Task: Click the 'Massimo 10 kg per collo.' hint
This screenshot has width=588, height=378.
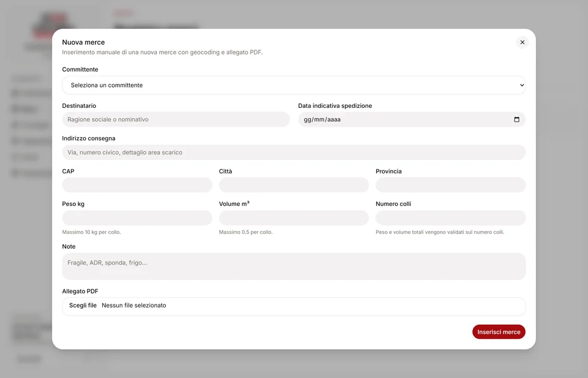Action: pos(91,232)
